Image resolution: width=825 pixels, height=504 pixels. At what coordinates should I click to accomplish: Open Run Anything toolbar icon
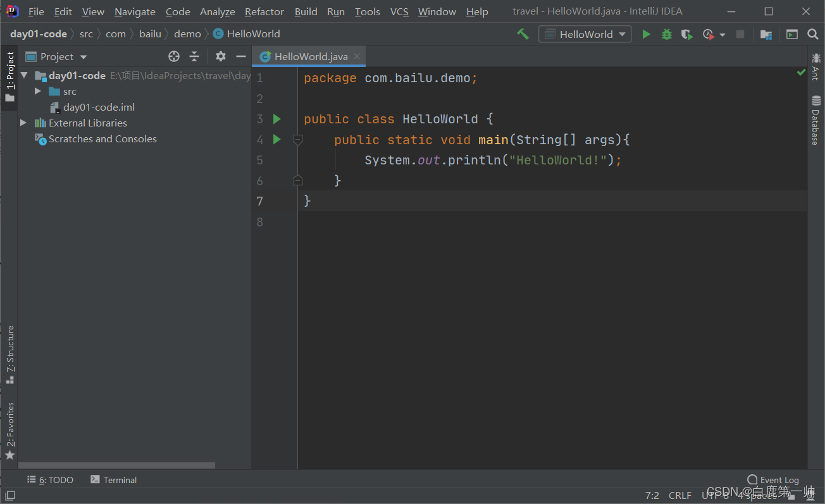tap(792, 34)
